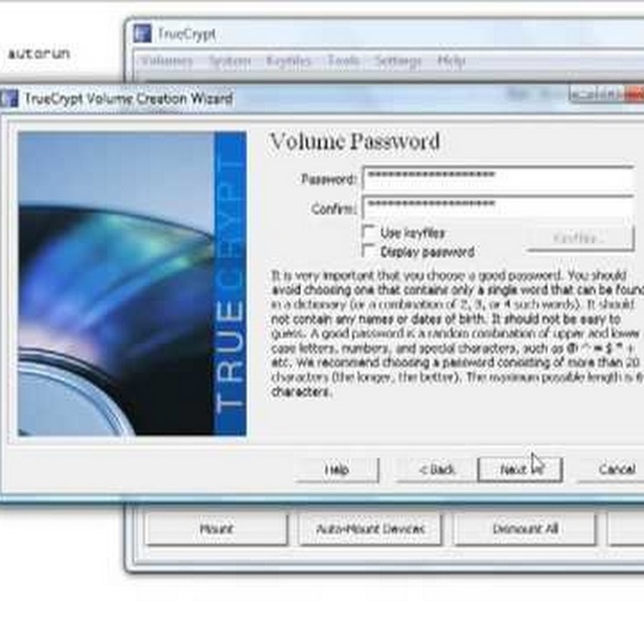Click the Auto-Mount Devices button
644x644 pixels.
pyautogui.click(x=370, y=530)
